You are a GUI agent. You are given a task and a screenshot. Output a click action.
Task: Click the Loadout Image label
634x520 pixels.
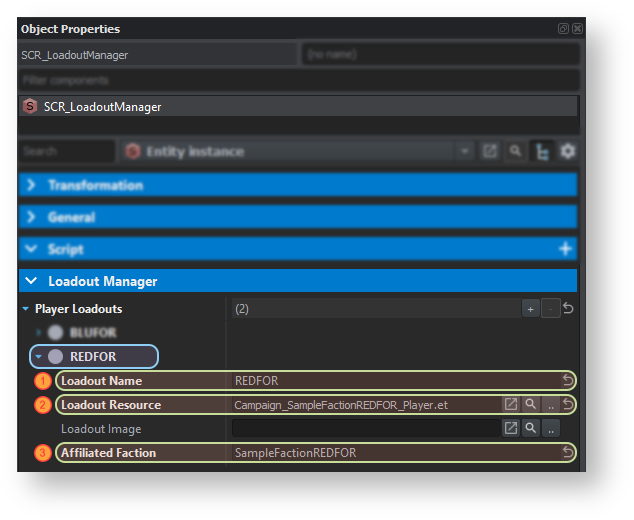[101, 429]
